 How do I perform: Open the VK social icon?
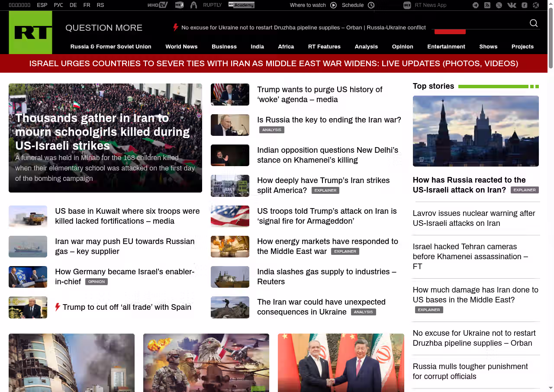(512, 5)
